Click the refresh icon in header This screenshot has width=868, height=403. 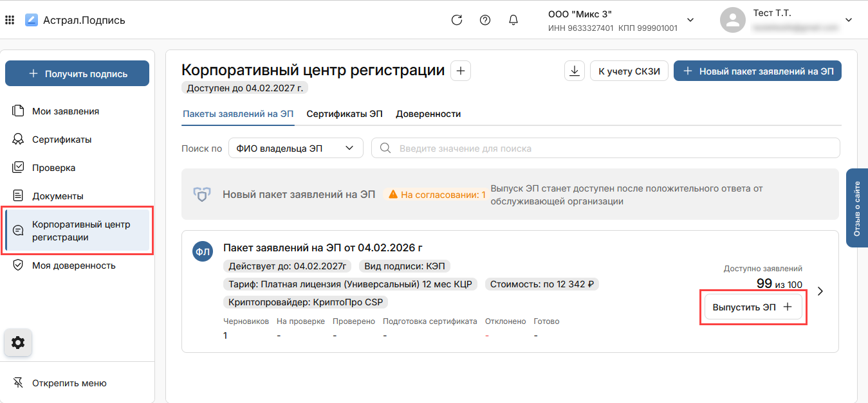click(x=457, y=20)
